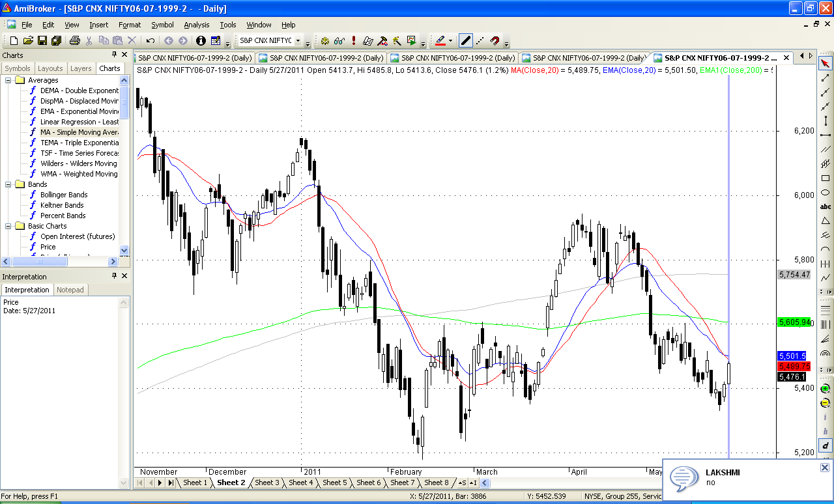Select the vertical line drawing tool
The image size is (834, 504).
click(826, 120)
